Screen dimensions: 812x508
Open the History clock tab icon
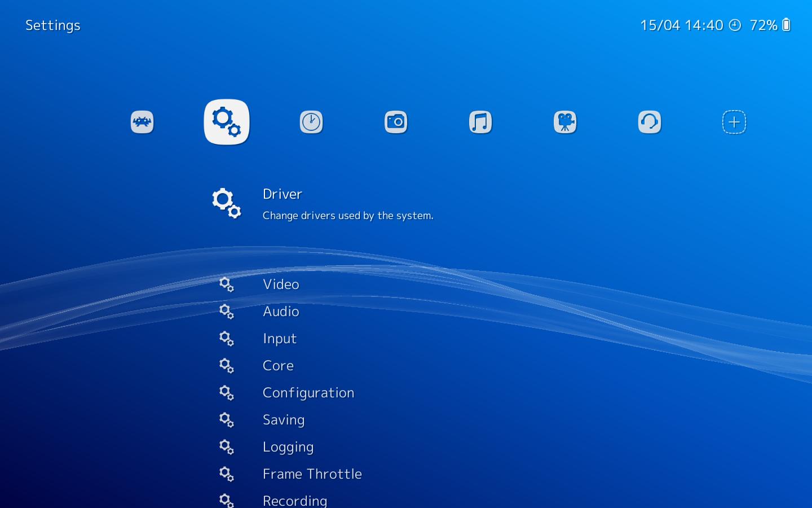311,122
